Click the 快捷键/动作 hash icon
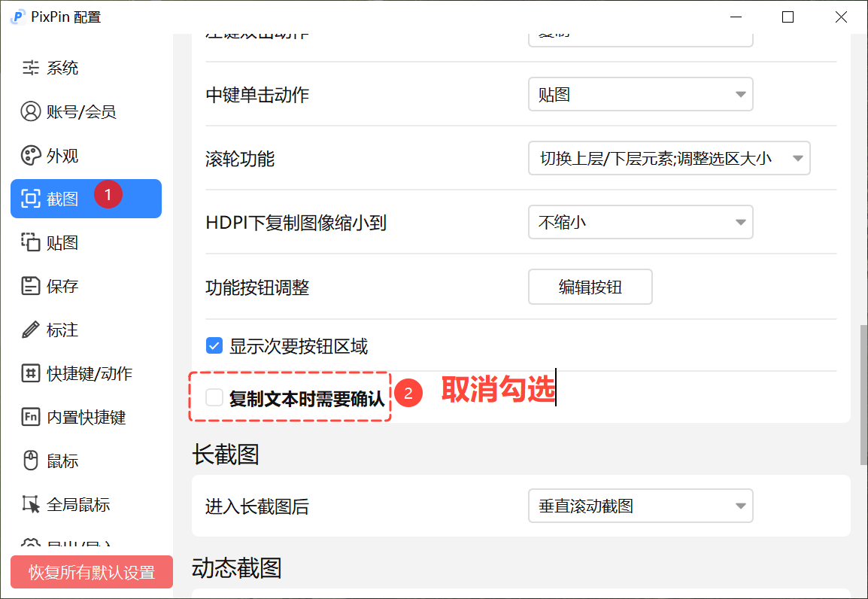 [x=30, y=373]
